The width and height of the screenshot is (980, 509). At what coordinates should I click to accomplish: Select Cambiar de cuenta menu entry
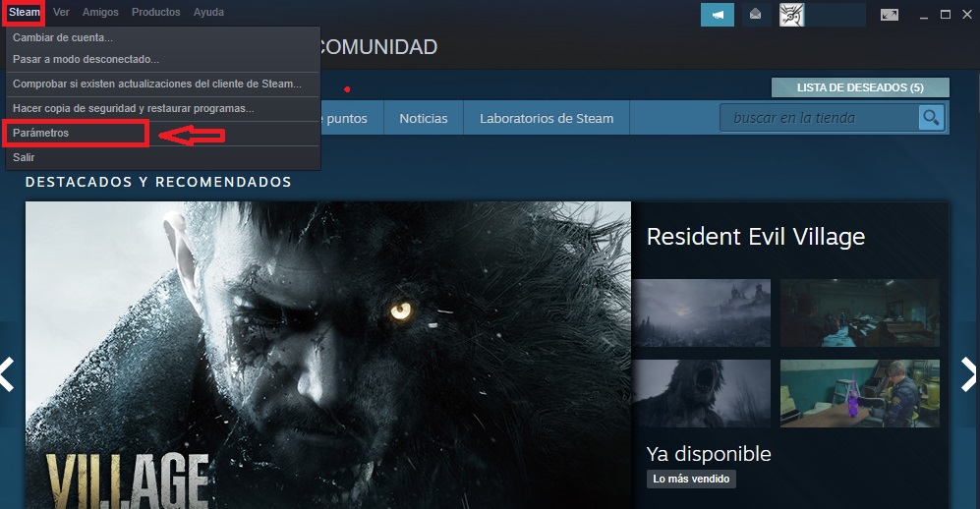coord(162,37)
